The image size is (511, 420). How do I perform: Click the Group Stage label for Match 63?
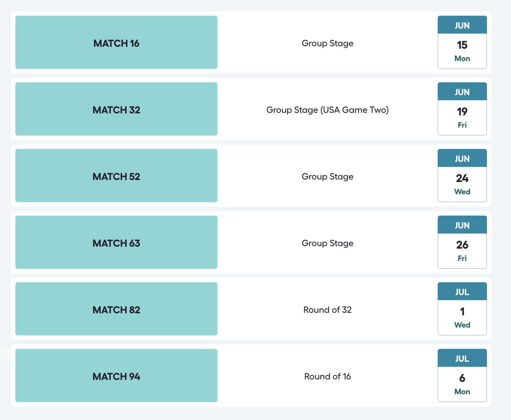(327, 243)
